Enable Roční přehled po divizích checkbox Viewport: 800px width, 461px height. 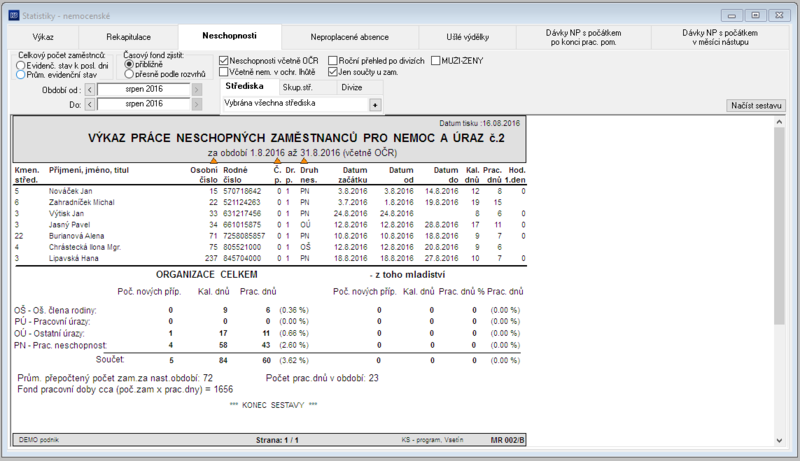pyautogui.click(x=333, y=61)
